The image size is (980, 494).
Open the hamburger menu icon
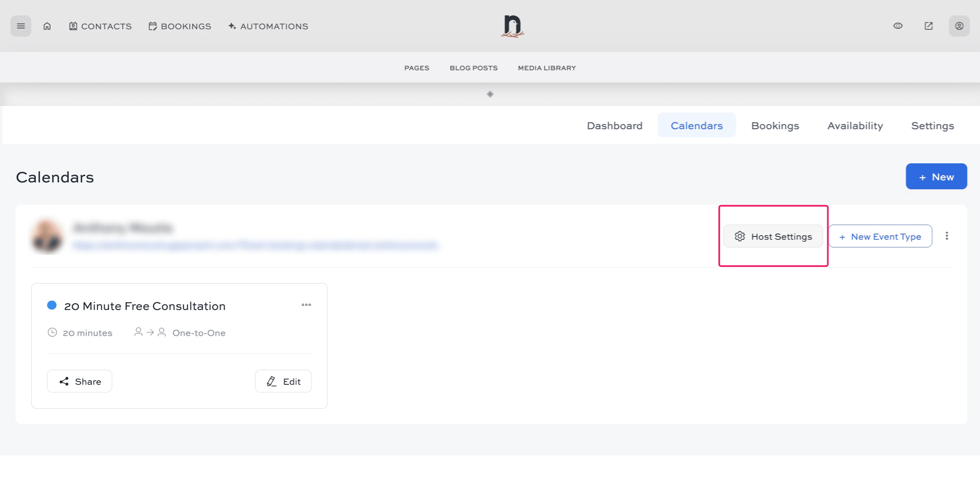[x=21, y=26]
